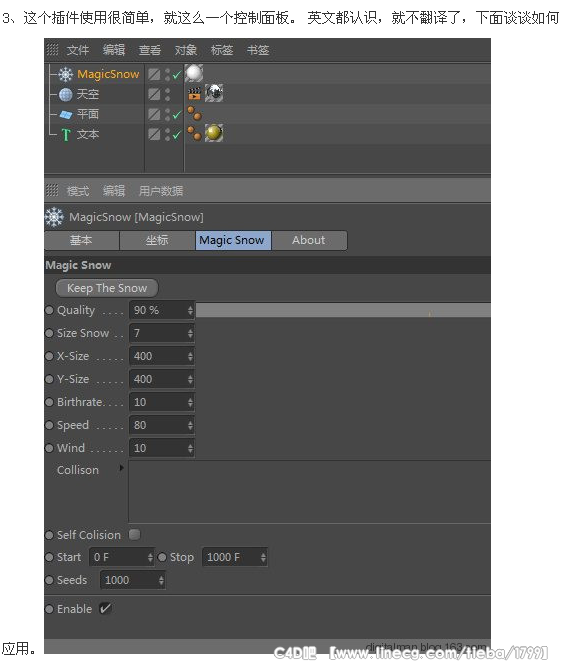Click Seeds stepper arrows
This screenshot has height=670, width=574.
tap(161, 580)
